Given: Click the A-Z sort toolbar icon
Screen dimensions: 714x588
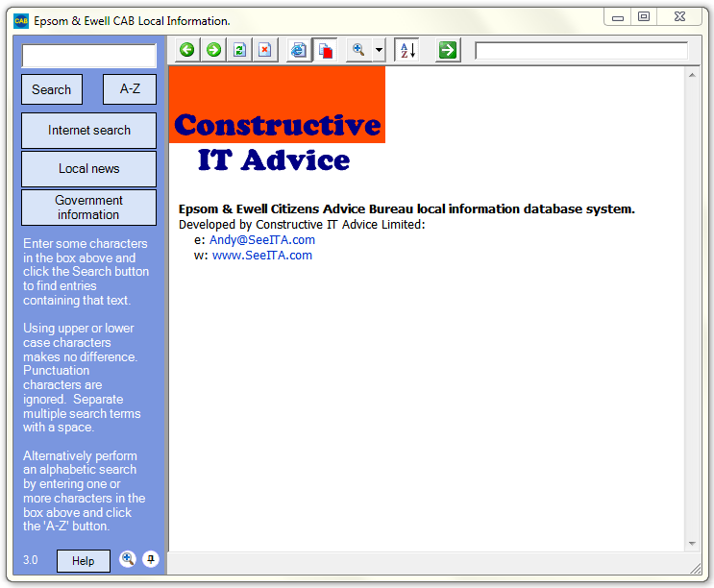Looking at the screenshot, I should (407, 50).
